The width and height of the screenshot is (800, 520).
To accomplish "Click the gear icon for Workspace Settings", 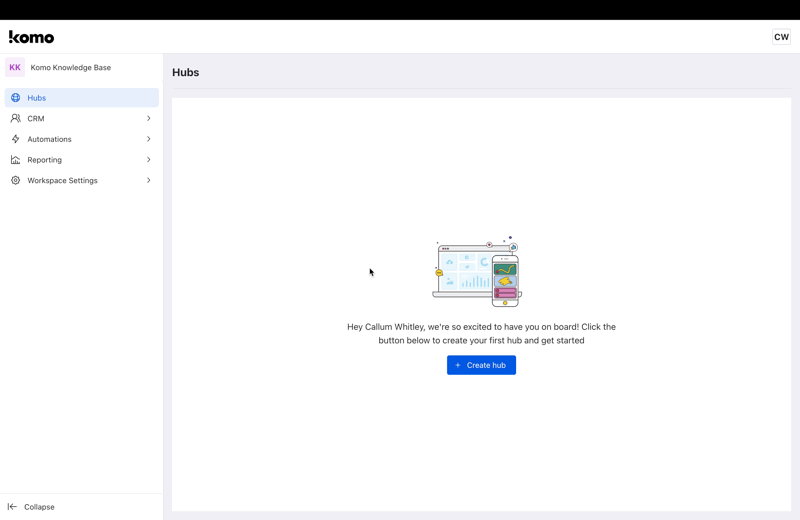I will pyautogui.click(x=15, y=181).
